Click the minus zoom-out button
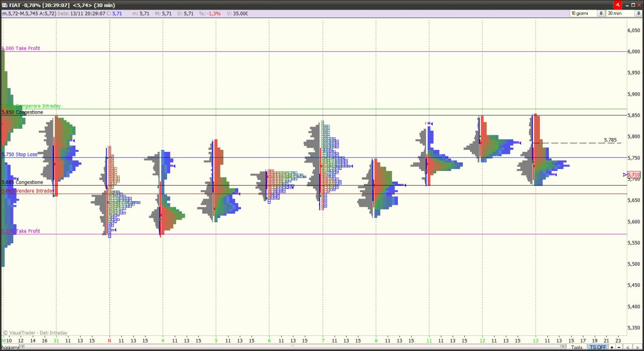 coord(619,347)
